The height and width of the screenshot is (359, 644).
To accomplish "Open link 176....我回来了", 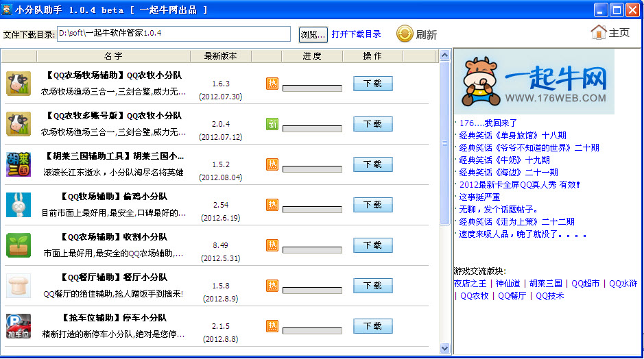I will tap(488, 123).
